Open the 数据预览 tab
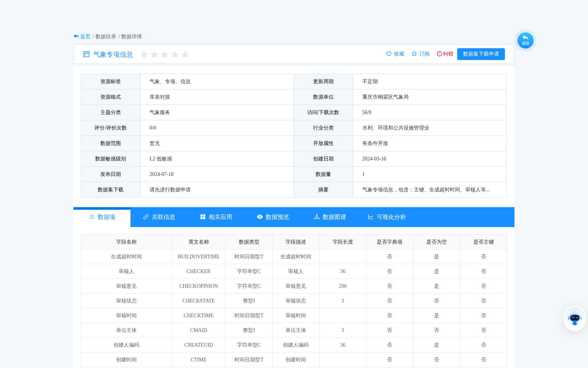588x368 pixels. (273, 217)
